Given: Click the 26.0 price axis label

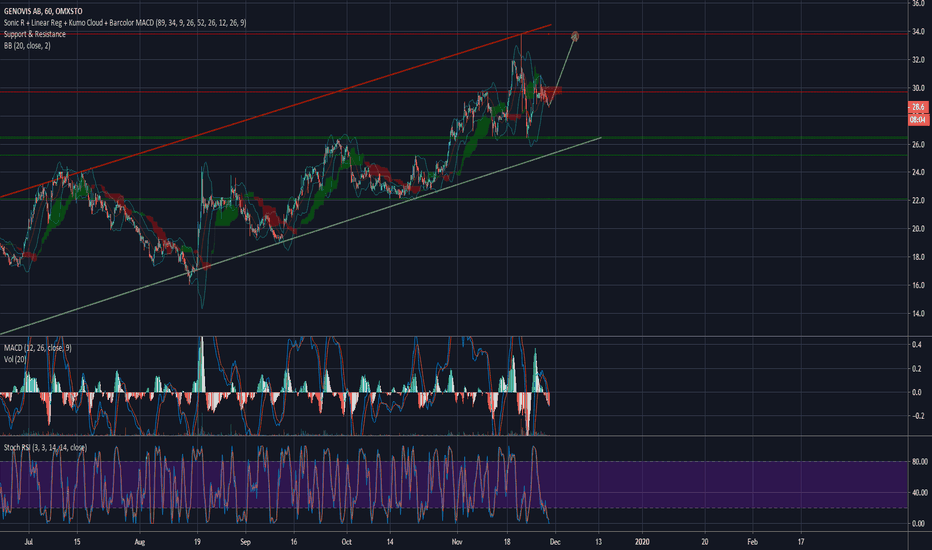Looking at the screenshot, I should click(x=918, y=144).
